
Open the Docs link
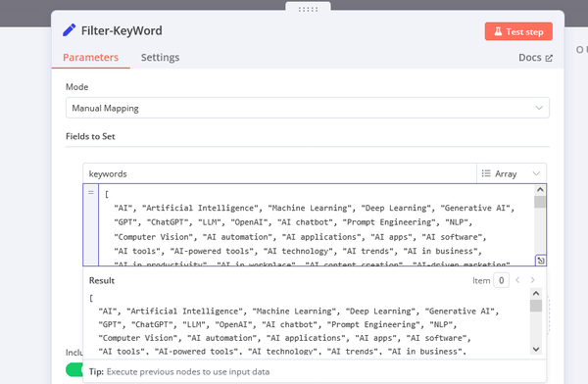point(535,58)
